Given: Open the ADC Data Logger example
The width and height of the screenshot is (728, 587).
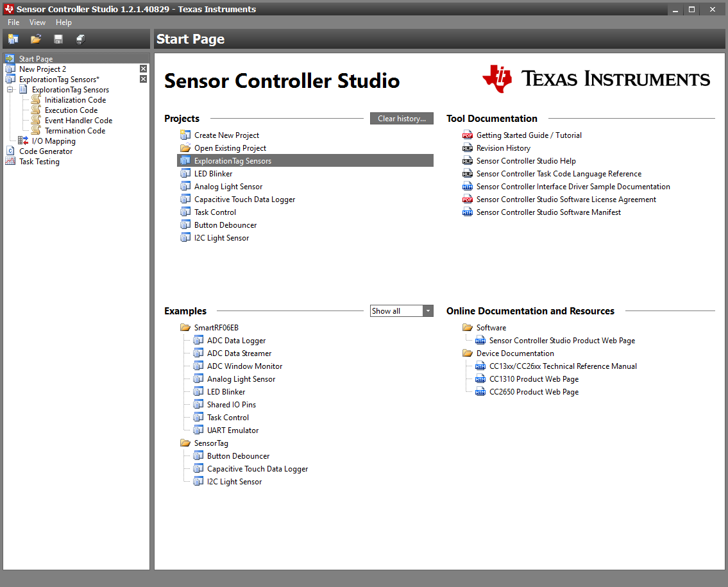Looking at the screenshot, I should tap(236, 341).
